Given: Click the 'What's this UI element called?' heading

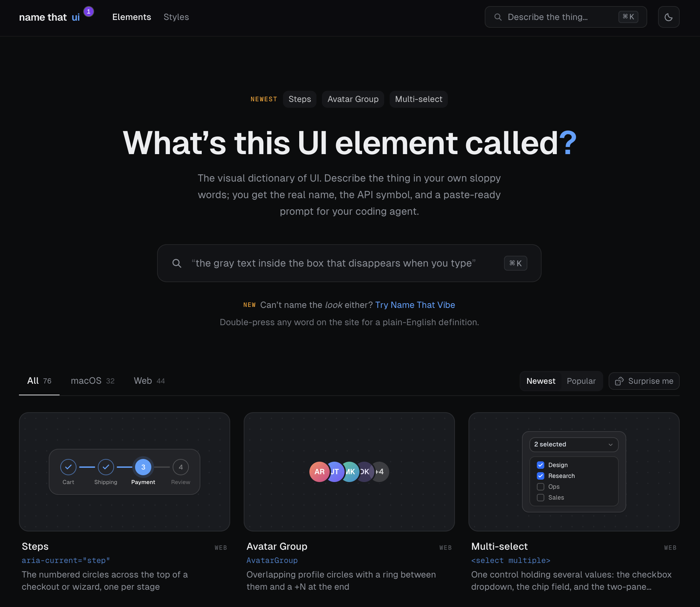Looking at the screenshot, I should pyautogui.click(x=350, y=143).
